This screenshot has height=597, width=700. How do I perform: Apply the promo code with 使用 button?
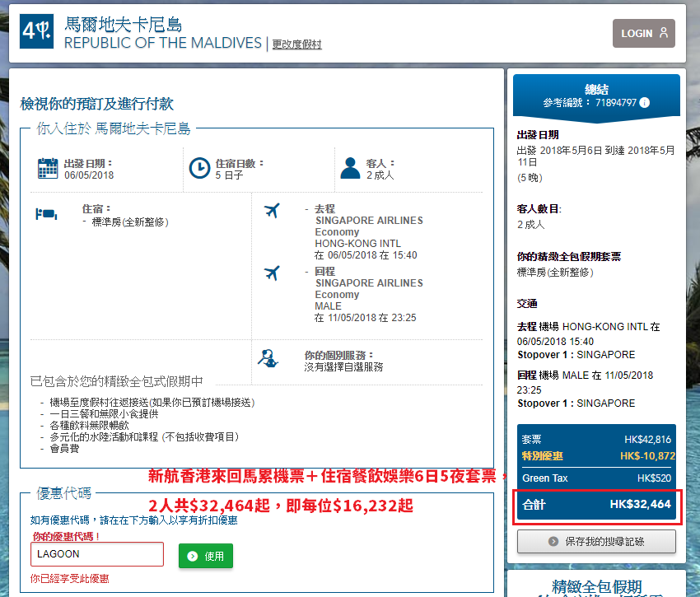206,556
